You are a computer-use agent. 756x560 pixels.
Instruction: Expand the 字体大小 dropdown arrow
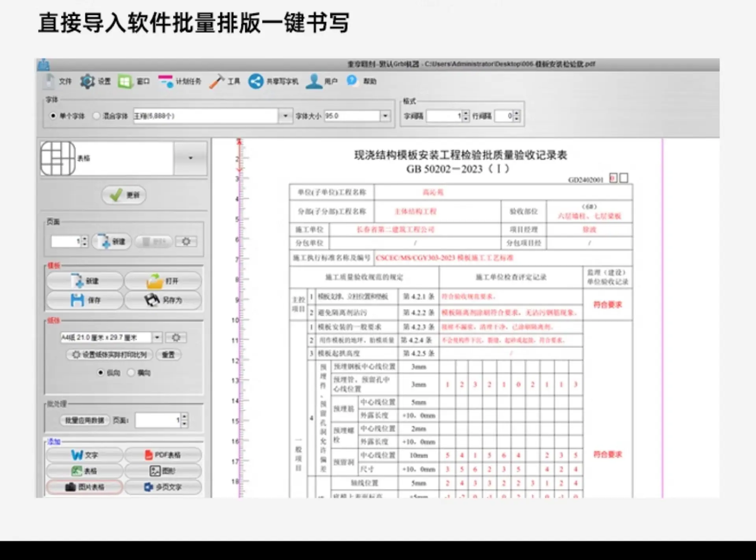point(385,116)
